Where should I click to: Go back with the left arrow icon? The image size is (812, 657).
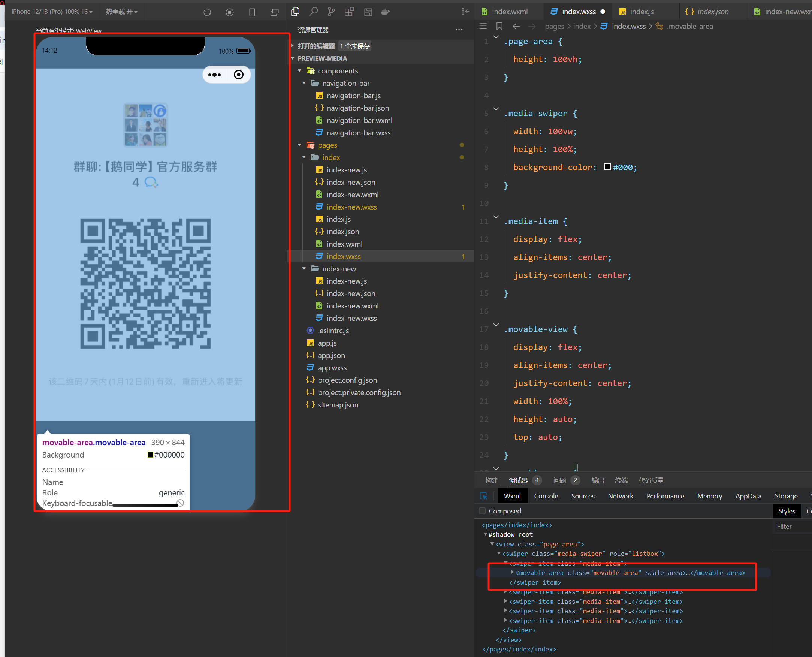[x=516, y=26]
